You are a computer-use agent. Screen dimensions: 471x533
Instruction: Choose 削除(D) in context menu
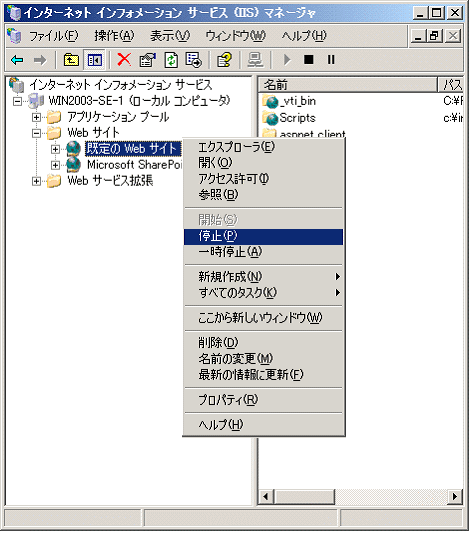(x=264, y=343)
